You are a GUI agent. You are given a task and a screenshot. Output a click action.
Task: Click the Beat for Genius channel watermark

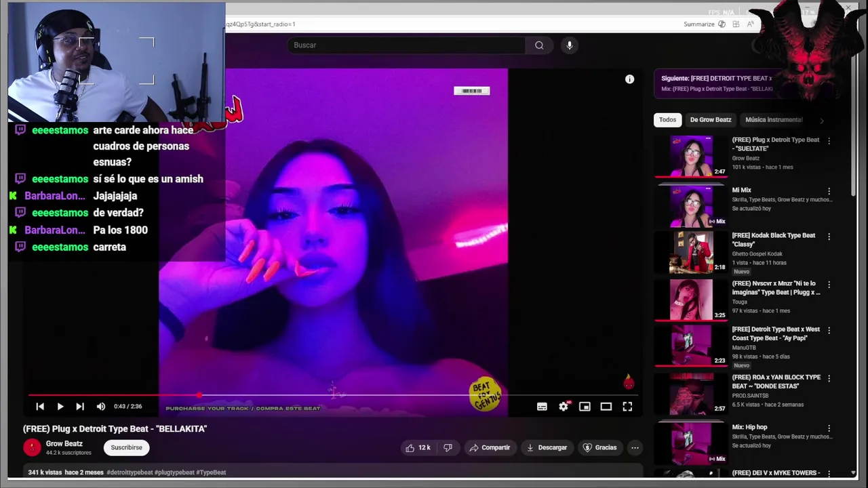pyautogui.click(x=486, y=394)
